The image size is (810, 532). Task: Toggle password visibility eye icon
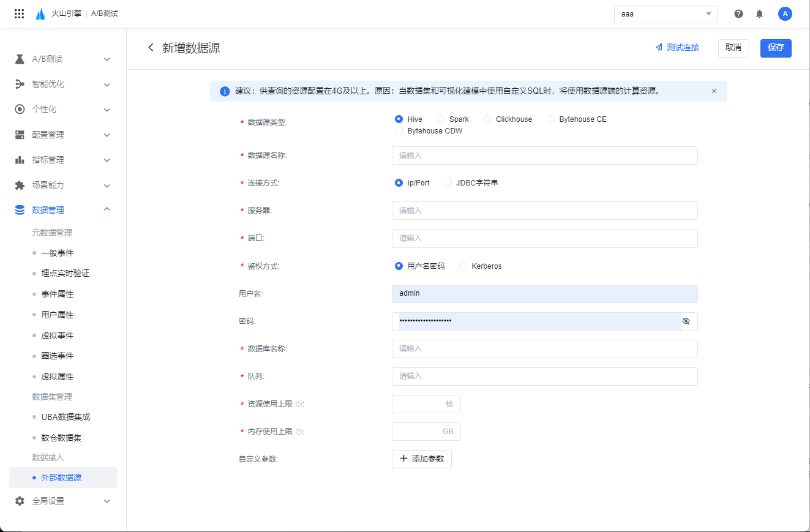pos(686,321)
